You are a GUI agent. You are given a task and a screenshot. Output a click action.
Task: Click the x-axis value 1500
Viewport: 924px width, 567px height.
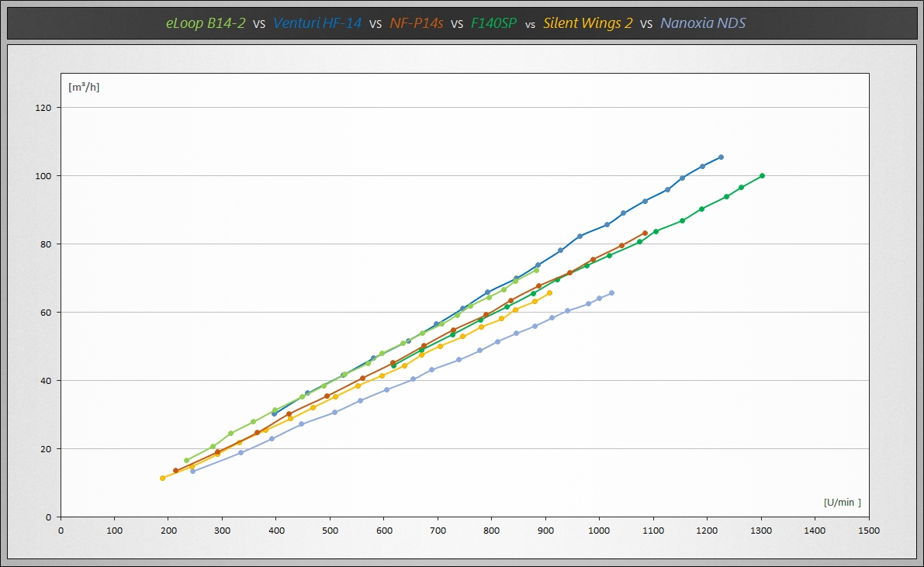(x=869, y=531)
